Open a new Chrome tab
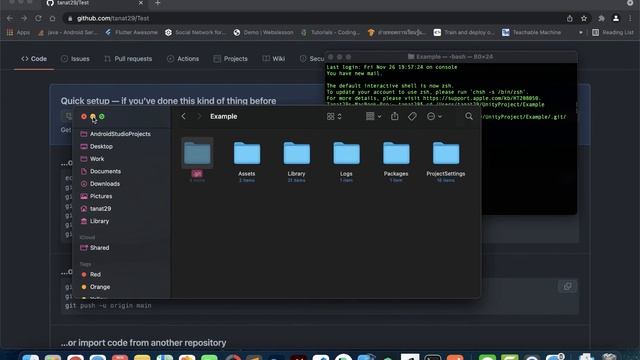This screenshot has height=360, width=640. click(x=158, y=3)
